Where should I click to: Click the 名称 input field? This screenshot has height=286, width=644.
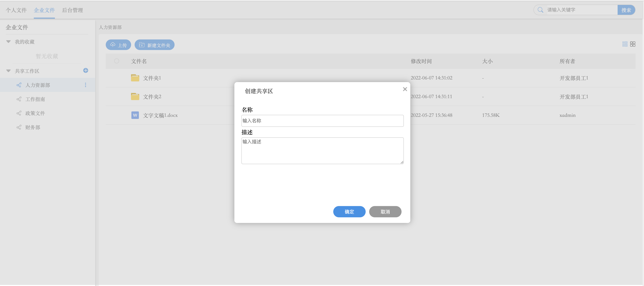click(x=322, y=121)
